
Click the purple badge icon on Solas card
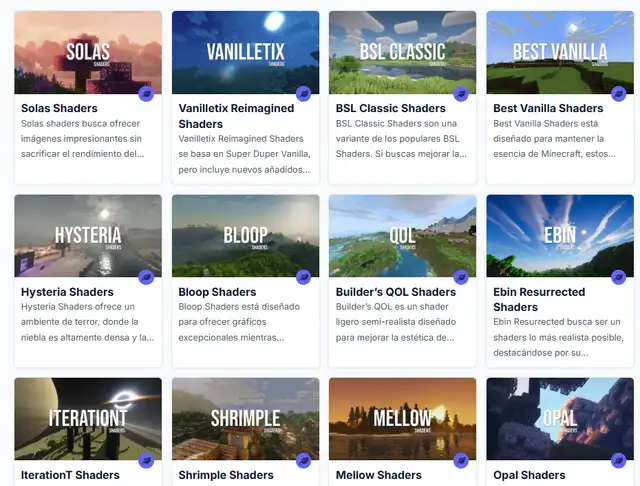click(146, 94)
